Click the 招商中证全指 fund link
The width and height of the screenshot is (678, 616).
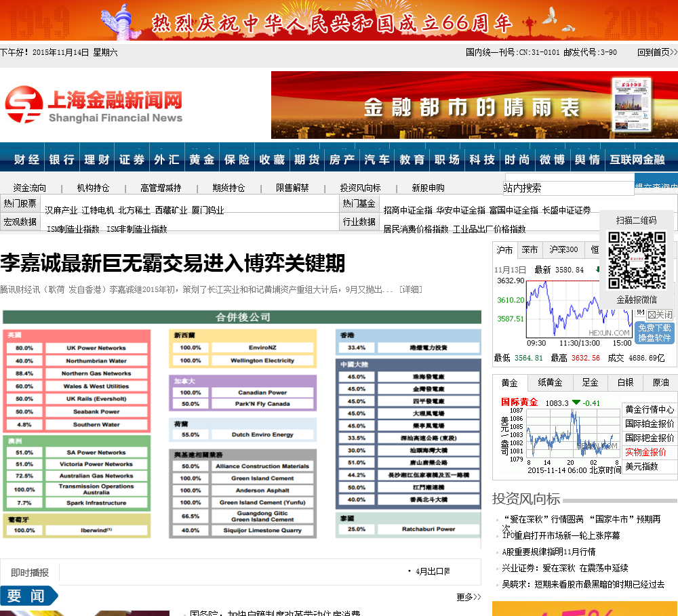(x=407, y=210)
